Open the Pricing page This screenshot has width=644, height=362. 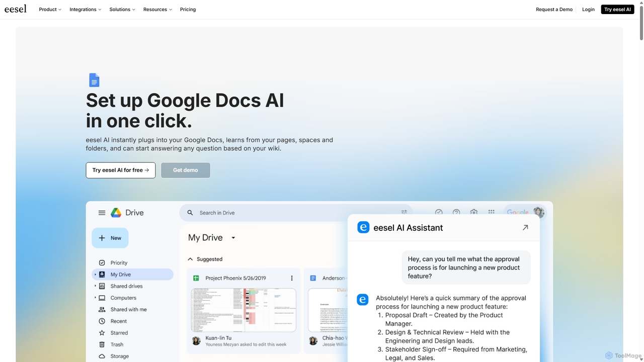pos(188,10)
